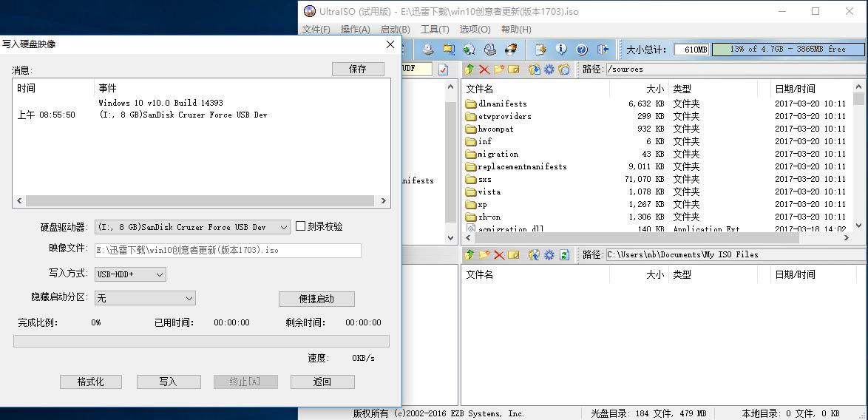Open the 文件(F) menu

(316, 30)
